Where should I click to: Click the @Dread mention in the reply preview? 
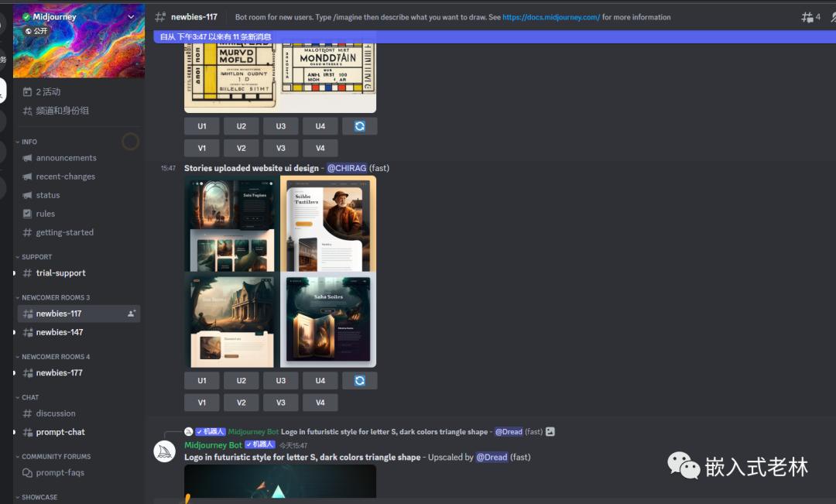(x=509, y=432)
